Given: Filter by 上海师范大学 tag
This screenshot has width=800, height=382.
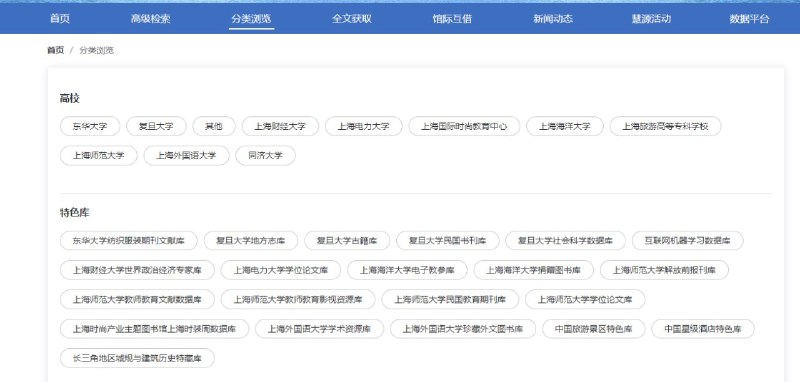Looking at the screenshot, I should tap(98, 156).
